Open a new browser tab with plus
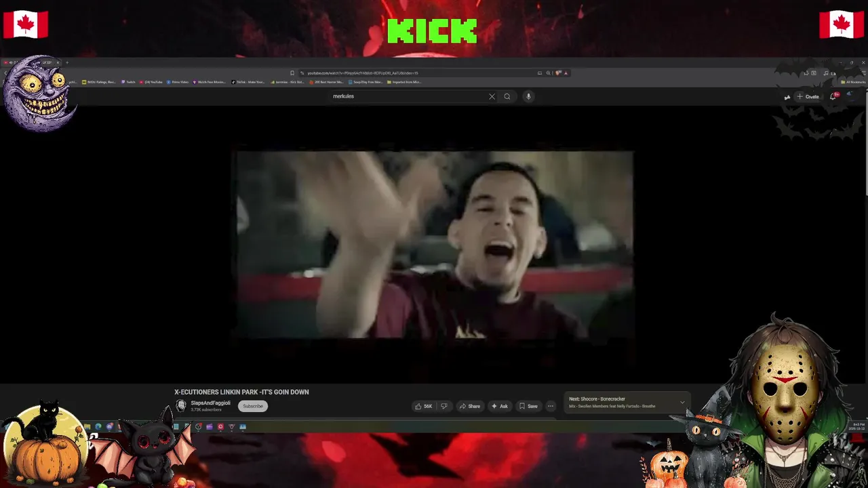 [x=66, y=62]
